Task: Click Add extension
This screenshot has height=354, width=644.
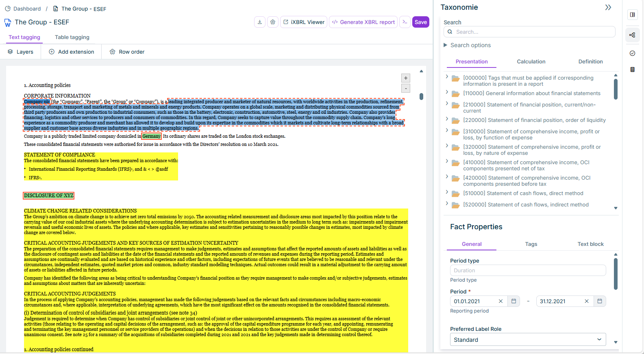Action: 72,52
